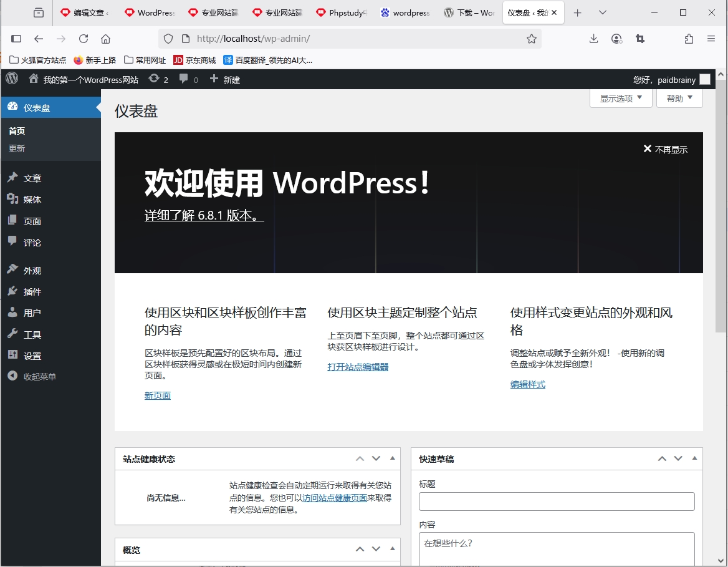Close the 仪表盘 tab

[554, 13]
